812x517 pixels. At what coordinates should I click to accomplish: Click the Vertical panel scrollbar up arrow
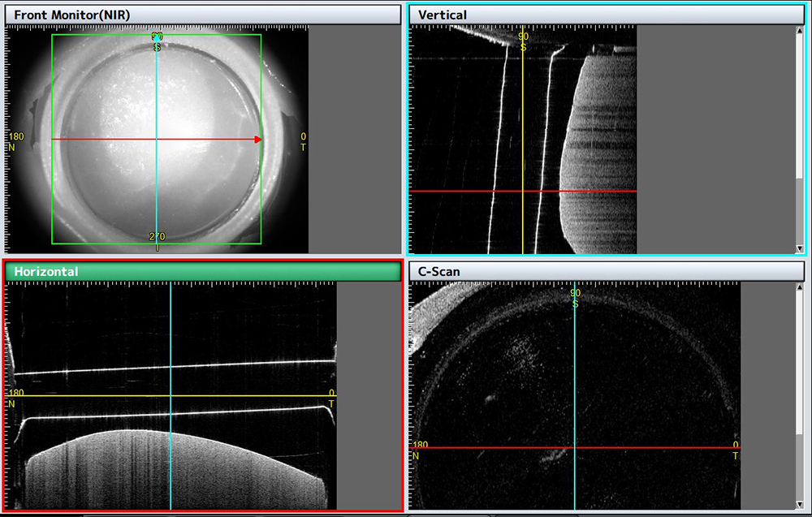800,30
